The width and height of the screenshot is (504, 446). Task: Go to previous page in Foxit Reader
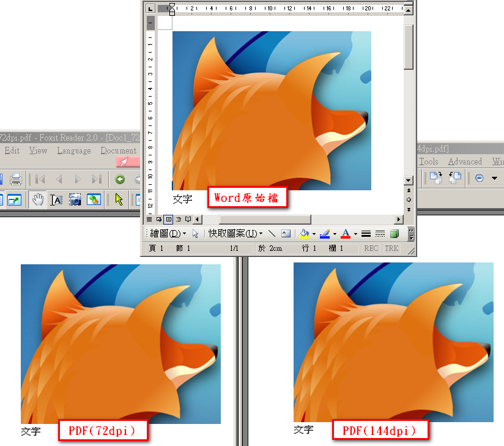click(x=59, y=179)
